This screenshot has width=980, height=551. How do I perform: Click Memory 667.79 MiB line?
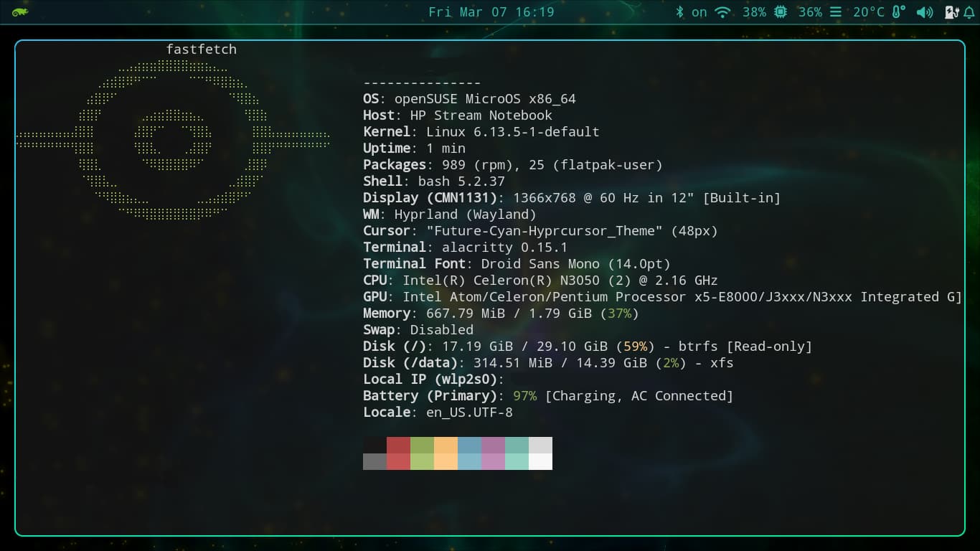tap(501, 314)
